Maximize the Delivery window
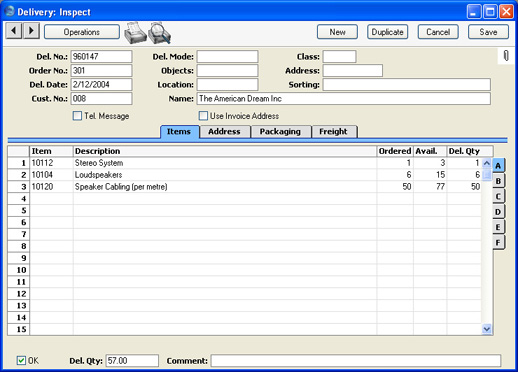 (490, 12)
